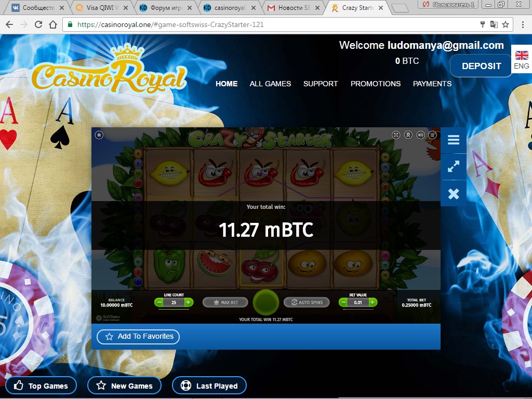This screenshot has height=399, width=532.
Task: Open the Payments page
Action: [x=432, y=84]
